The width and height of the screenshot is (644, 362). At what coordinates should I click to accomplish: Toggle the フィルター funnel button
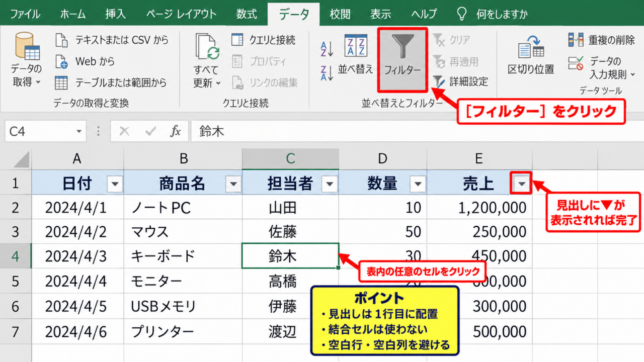tap(403, 60)
